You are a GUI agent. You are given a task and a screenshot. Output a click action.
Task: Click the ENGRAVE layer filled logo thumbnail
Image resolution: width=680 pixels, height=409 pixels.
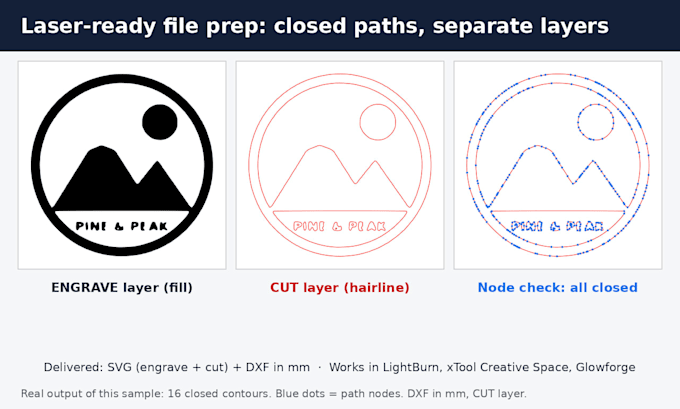coord(122,165)
